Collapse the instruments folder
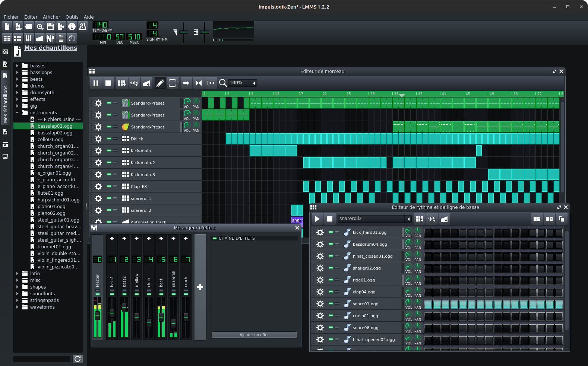Screen dimensions: 588x366 (17, 113)
